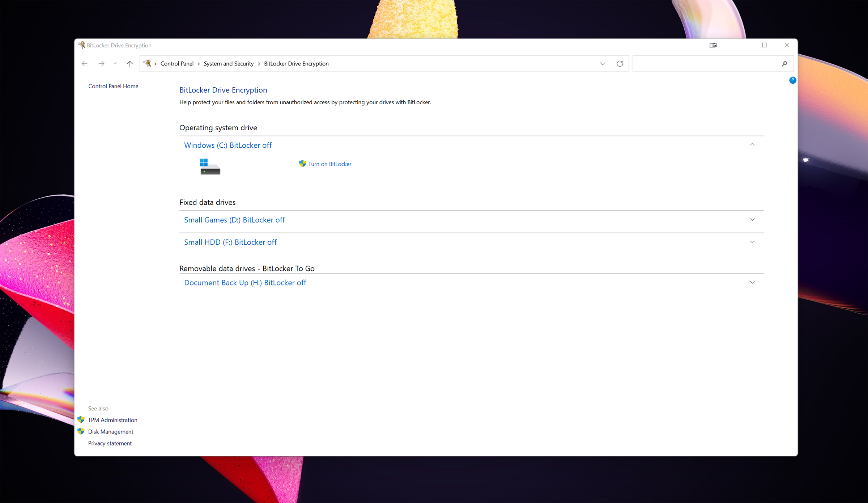Click the See also label
The height and width of the screenshot is (503, 868).
[98, 409]
